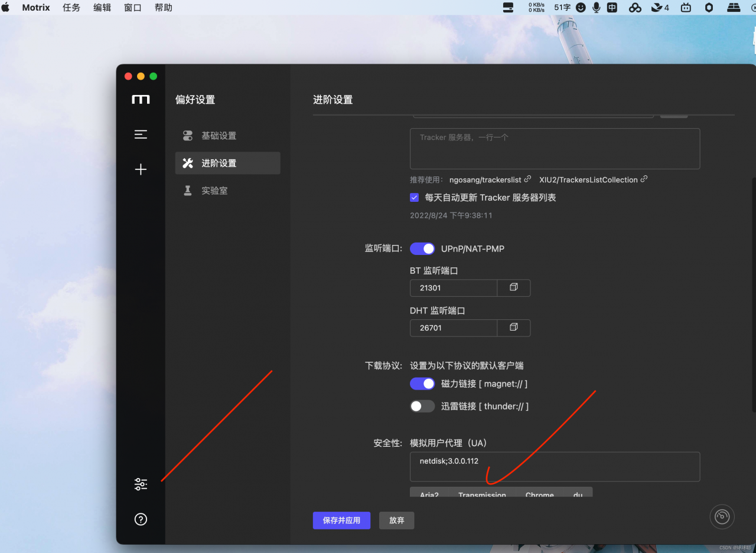Click the Motrix logo in the sidebar
Screen dimensions: 756x553
point(141,99)
